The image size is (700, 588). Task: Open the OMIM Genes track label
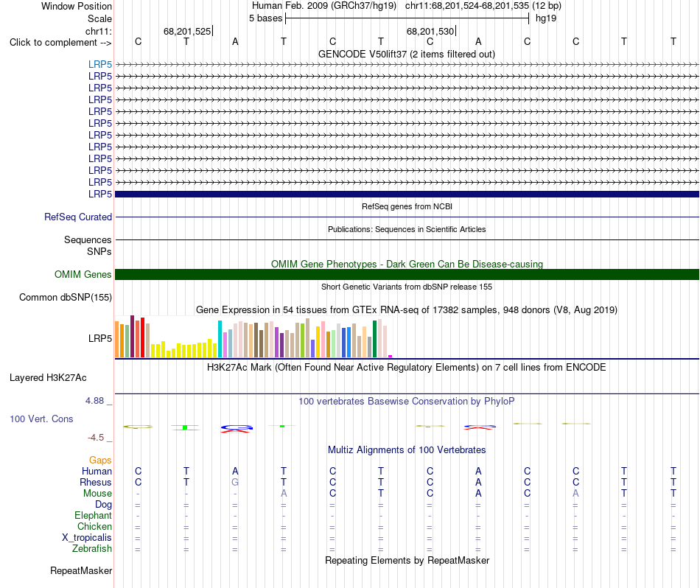tap(83, 275)
